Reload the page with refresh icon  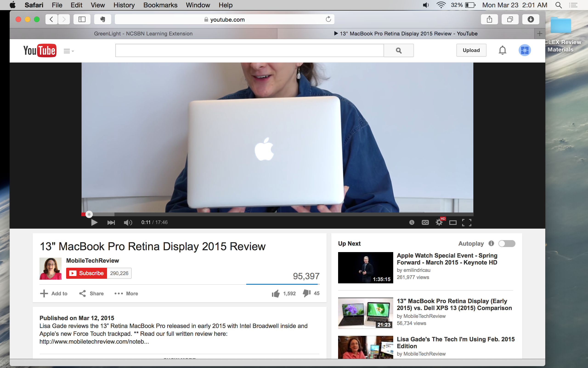click(x=328, y=19)
